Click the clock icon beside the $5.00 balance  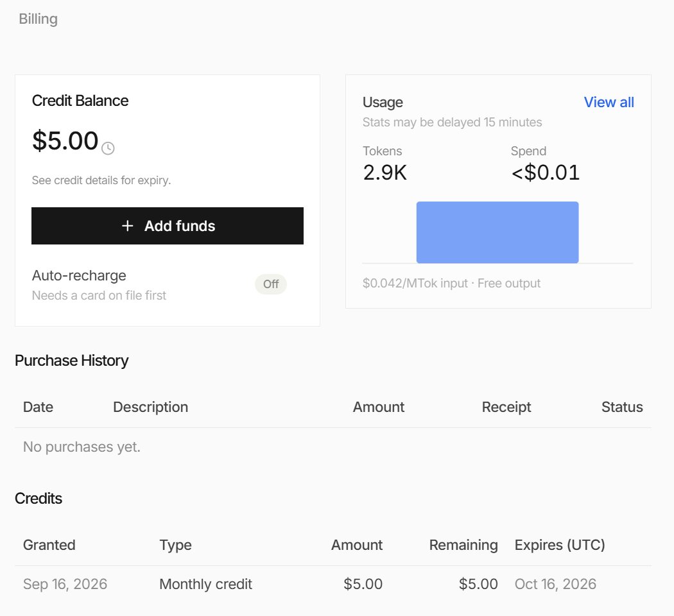pyautogui.click(x=108, y=148)
